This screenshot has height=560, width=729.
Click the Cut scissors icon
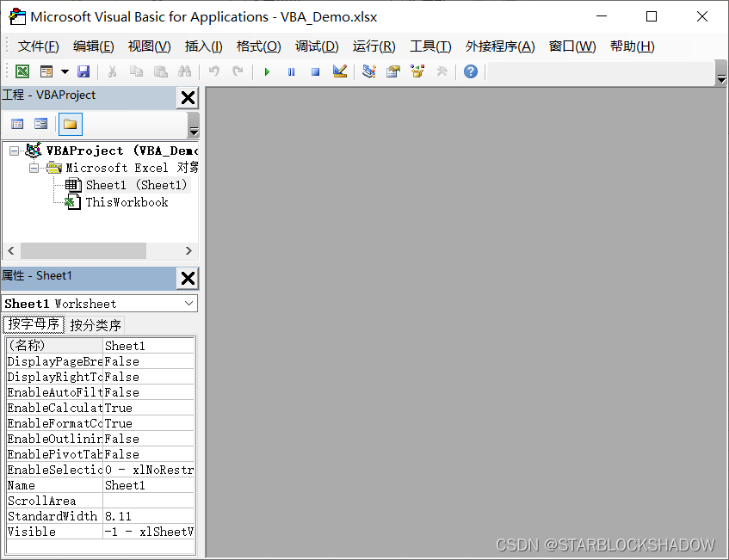tap(112, 71)
